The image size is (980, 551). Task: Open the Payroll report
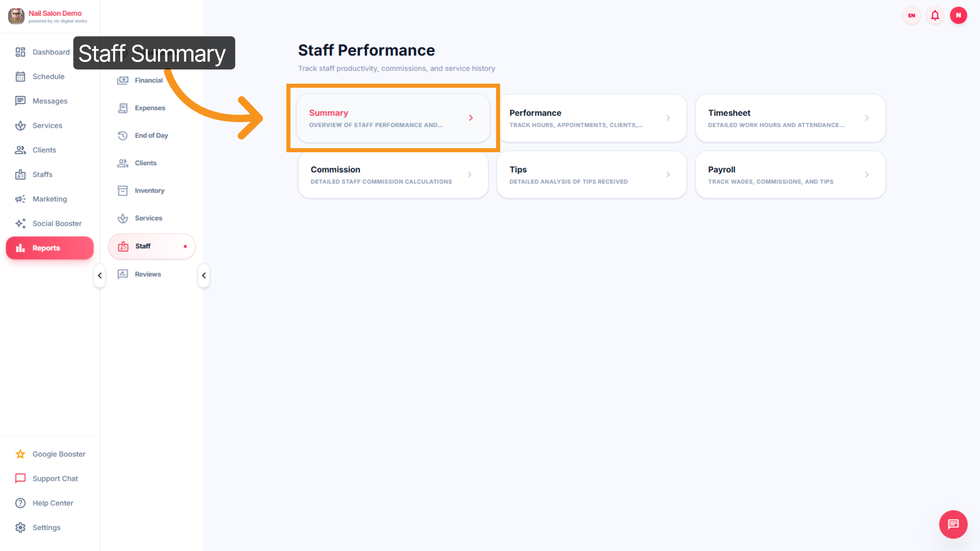(x=790, y=175)
